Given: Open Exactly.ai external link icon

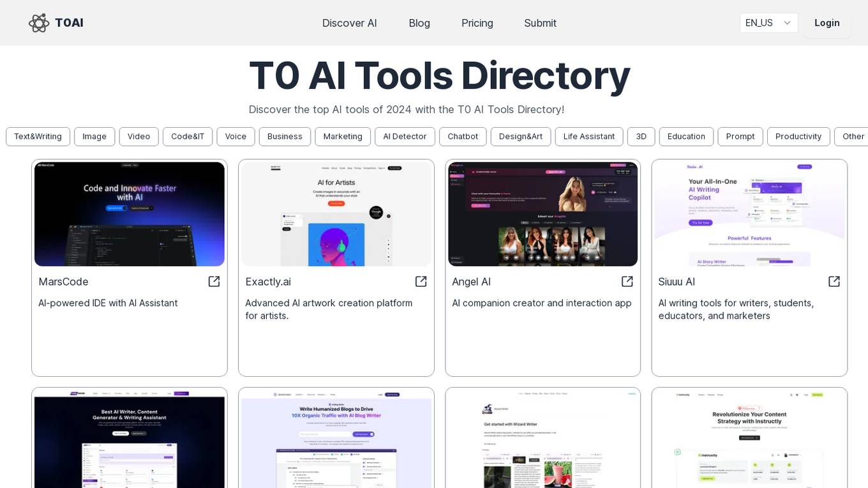Looking at the screenshot, I should (x=421, y=282).
